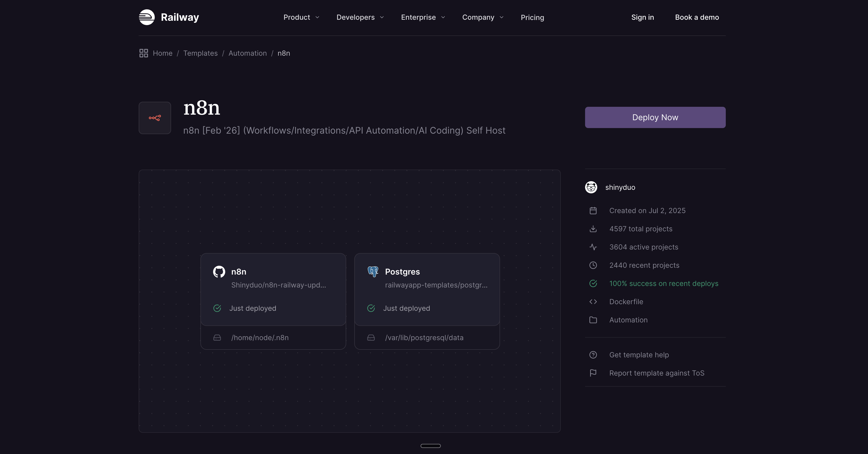
Task: Go to the Pricing page
Action: pos(532,17)
